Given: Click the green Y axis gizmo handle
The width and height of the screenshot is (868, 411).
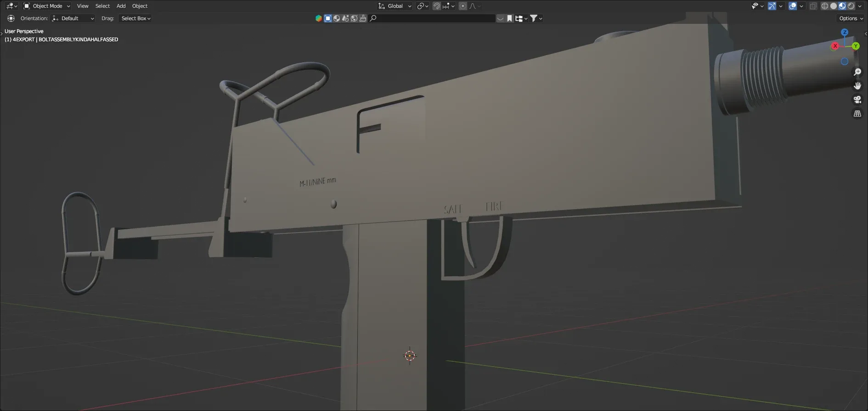Looking at the screenshot, I should coord(856,46).
